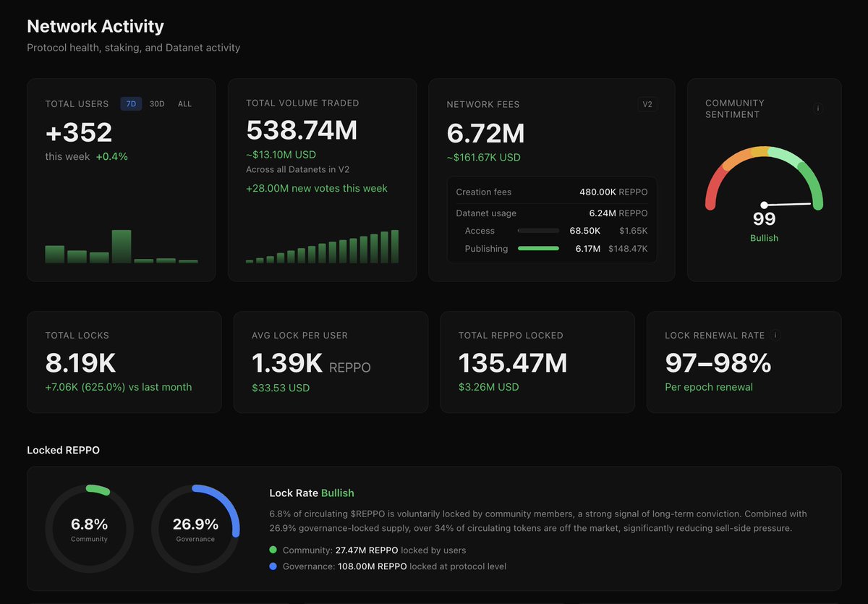Click the "+0.4%" weekly change text
The height and width of the screenshot is (604, 868).
[111, 156]
